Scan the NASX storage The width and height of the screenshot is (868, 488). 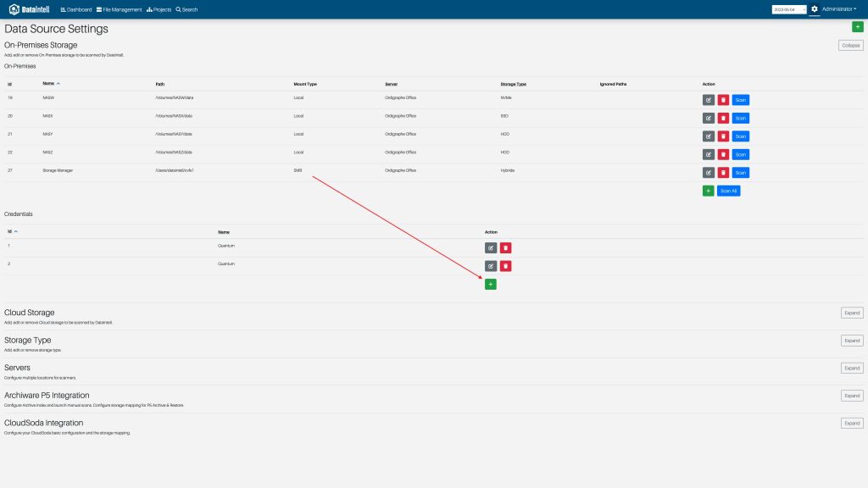741,119
